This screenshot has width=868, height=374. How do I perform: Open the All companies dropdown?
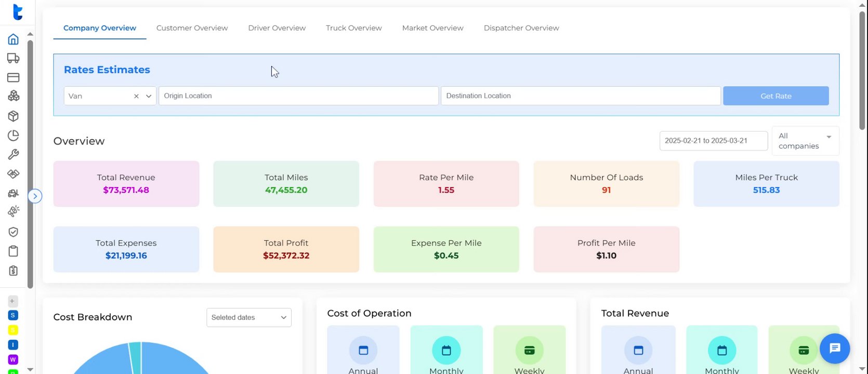point(805,141)
